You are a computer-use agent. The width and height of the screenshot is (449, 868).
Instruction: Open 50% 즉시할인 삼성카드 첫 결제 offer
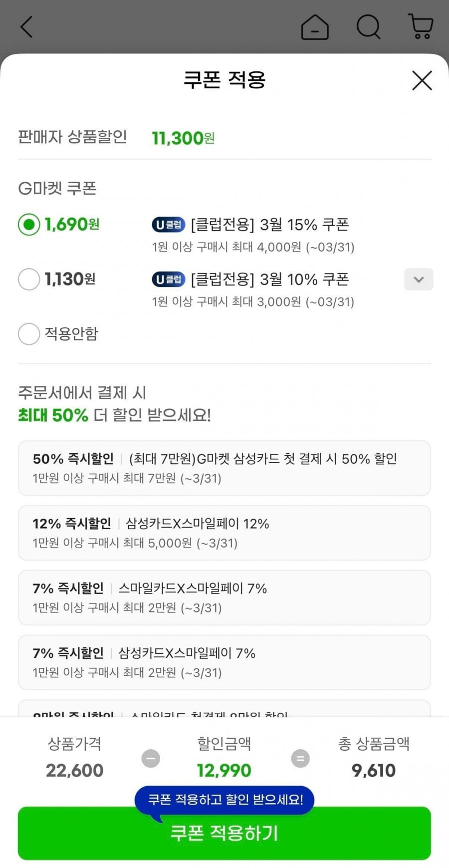[224, 468]
